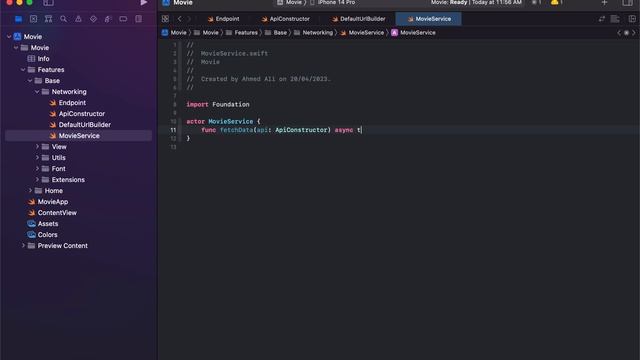Screen dimensions: 640x360
Task: Select the MovieService editor tab
Action: 429,19
